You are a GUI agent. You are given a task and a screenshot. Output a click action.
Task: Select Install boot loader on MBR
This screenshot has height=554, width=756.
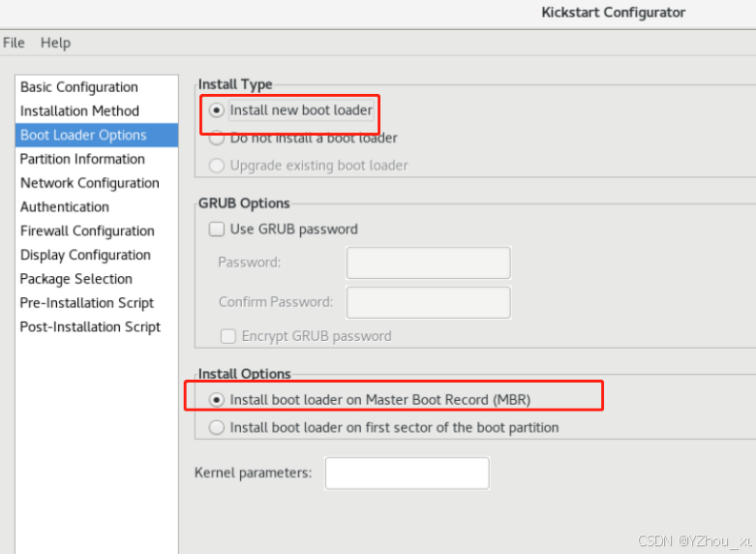[217, 399]
